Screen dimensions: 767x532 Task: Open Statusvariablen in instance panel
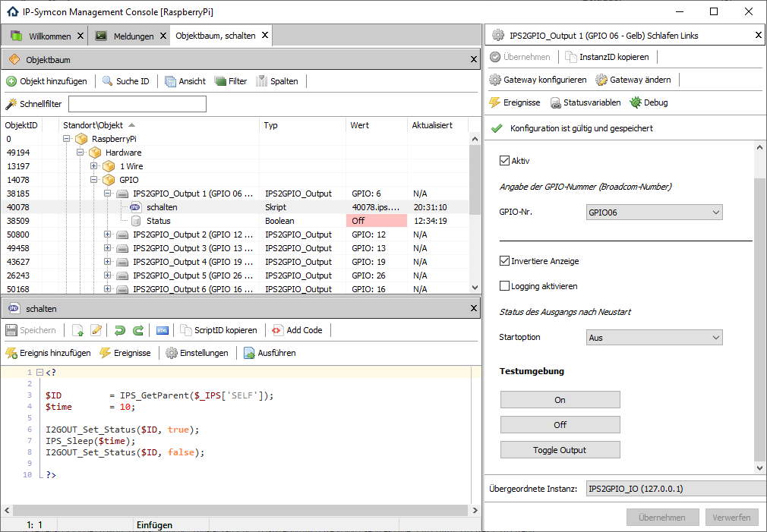pyautogui.click(x=586, y=102)
